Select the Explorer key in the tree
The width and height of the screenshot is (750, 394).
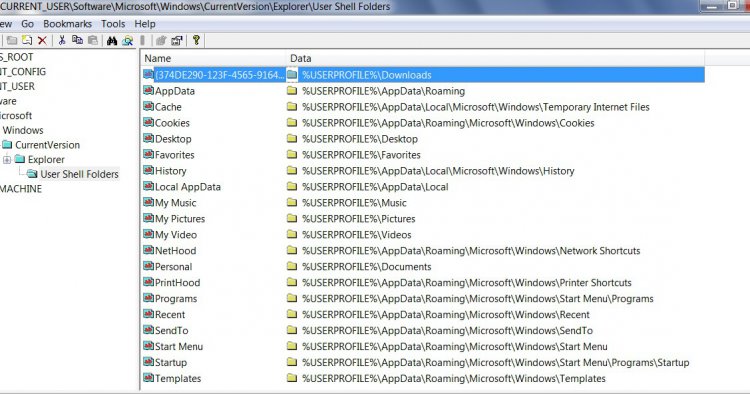[46, 160]
